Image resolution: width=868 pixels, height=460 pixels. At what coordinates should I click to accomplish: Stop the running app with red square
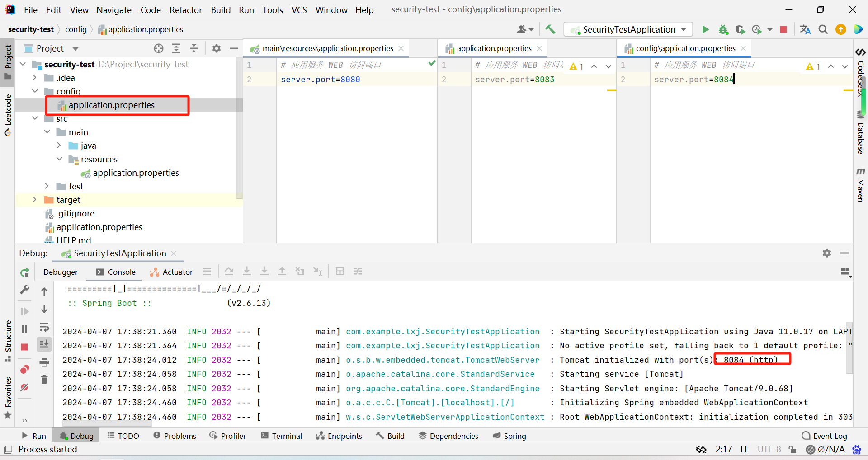coord(783,29)
